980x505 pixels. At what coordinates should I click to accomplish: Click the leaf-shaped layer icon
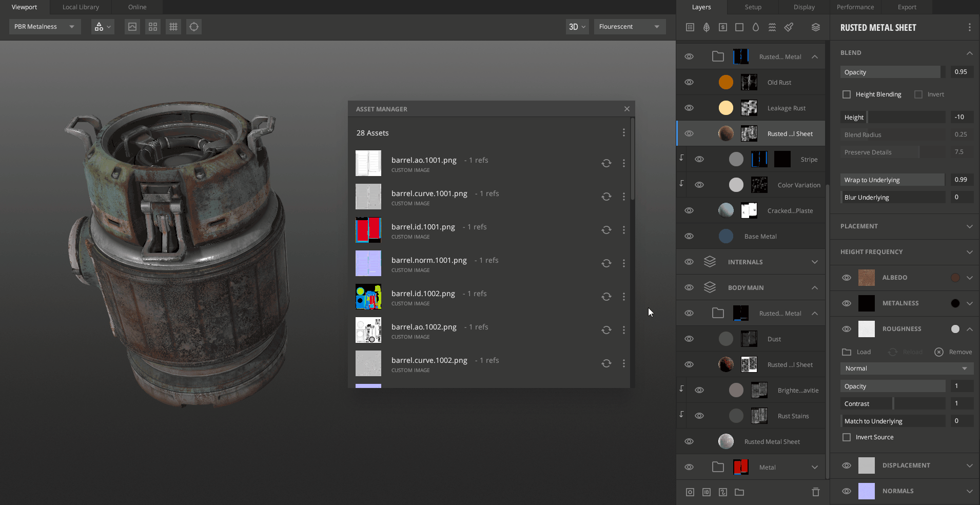[707, 27]
